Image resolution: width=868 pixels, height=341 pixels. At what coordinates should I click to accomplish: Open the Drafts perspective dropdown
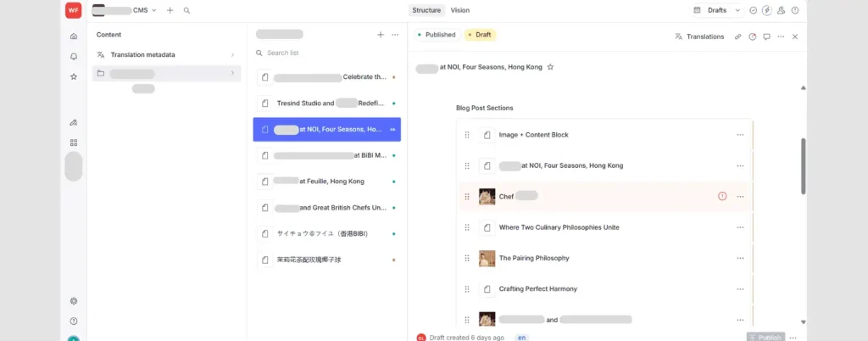(717, 10)
